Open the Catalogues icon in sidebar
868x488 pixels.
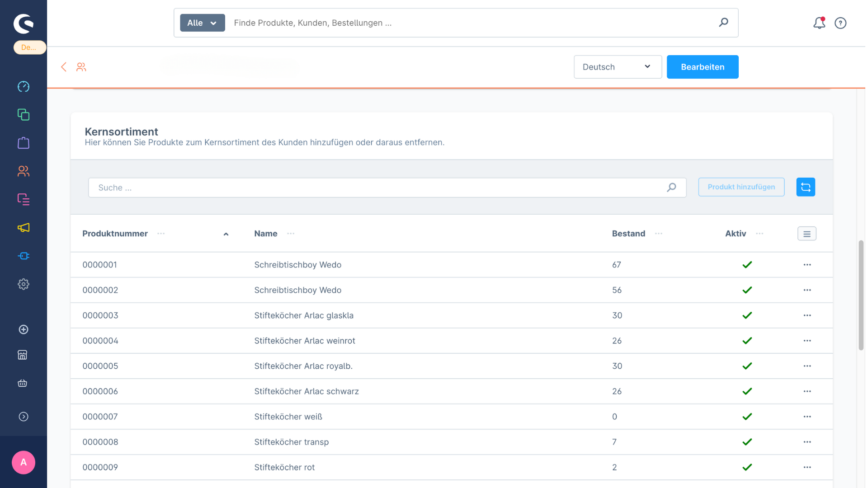pos(24,115)
